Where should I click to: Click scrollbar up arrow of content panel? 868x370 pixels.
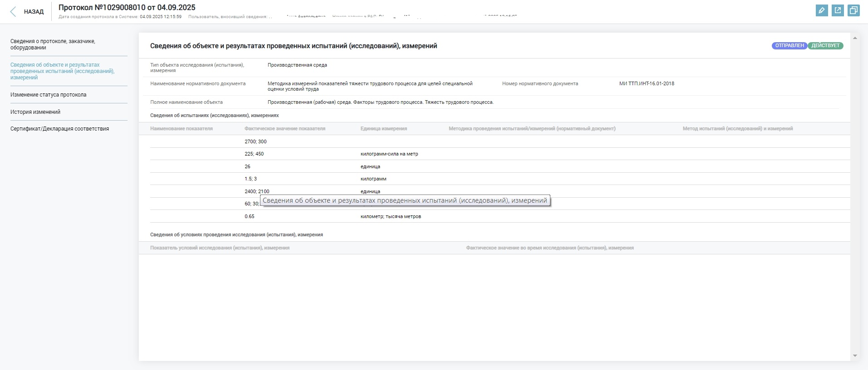pyautogui.click(x=855, y=39)
